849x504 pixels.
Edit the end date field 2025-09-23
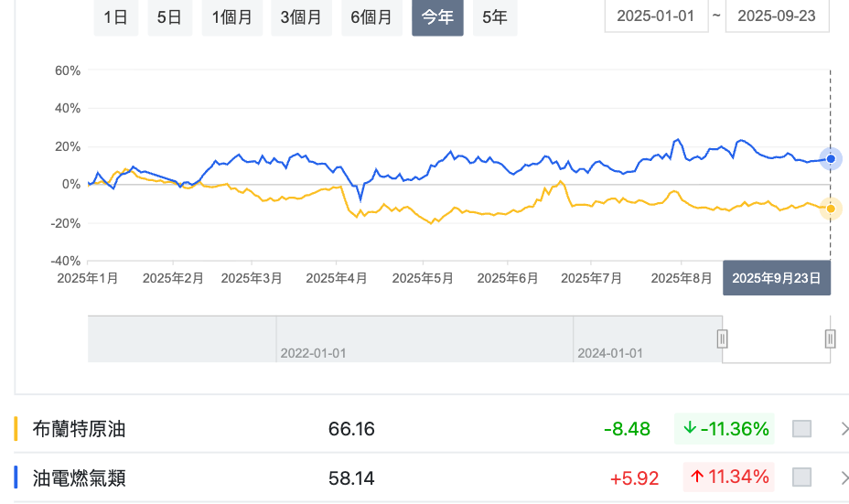pos(777,16)
